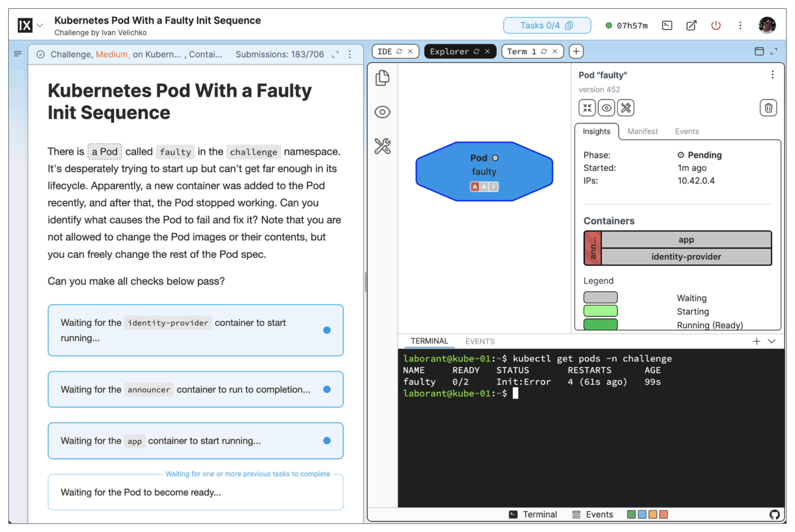
Task: Click the files icon in Explorer sidebar
Action: coord(382,78)
